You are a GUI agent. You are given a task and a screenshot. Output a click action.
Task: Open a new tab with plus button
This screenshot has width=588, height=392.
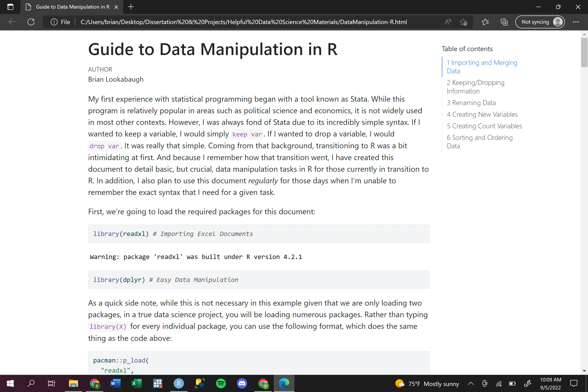[x=131, y=7]
